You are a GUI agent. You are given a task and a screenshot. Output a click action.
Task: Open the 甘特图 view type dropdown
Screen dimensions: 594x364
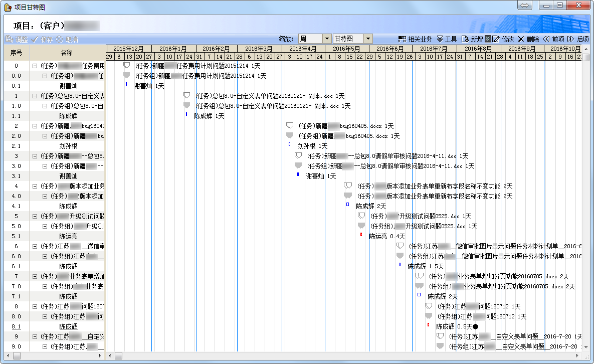pyautogui.click(x=368, y=39)
